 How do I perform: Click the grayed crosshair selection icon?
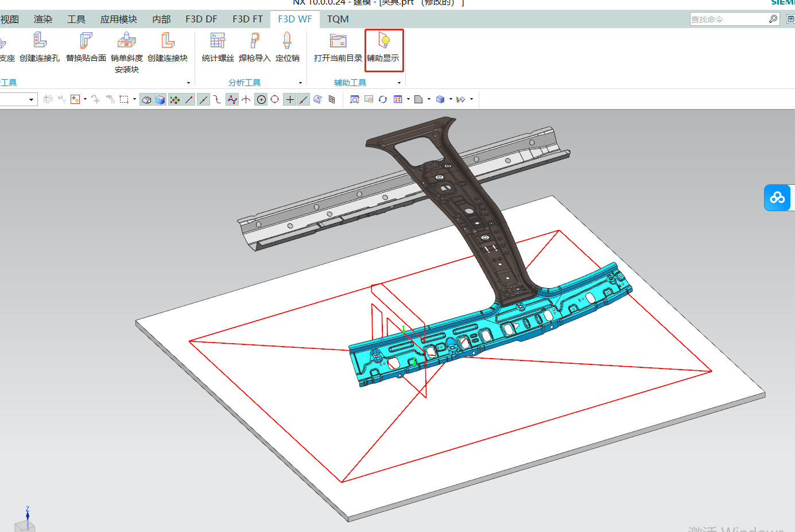pyautogui.click(x=95, y=99)
